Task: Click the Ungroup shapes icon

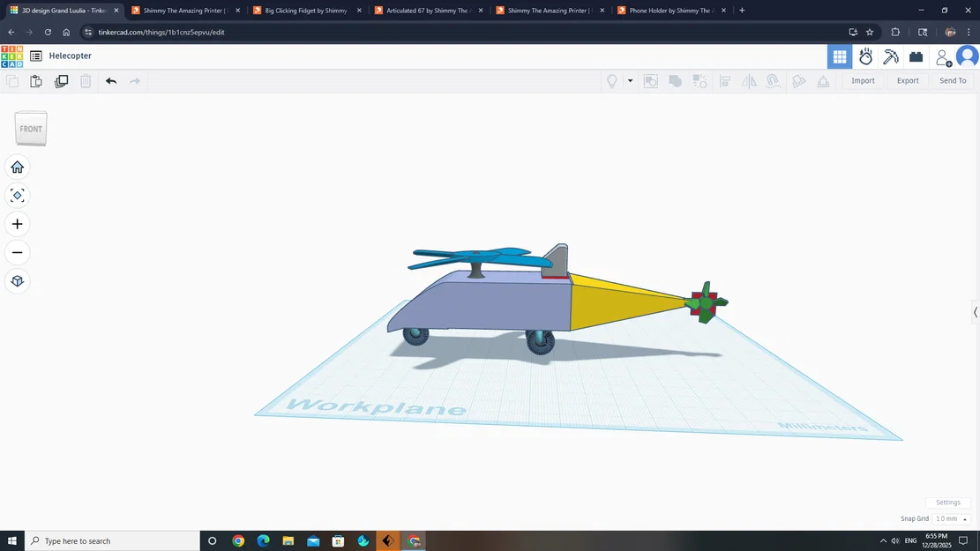Action: pos(699,81)
